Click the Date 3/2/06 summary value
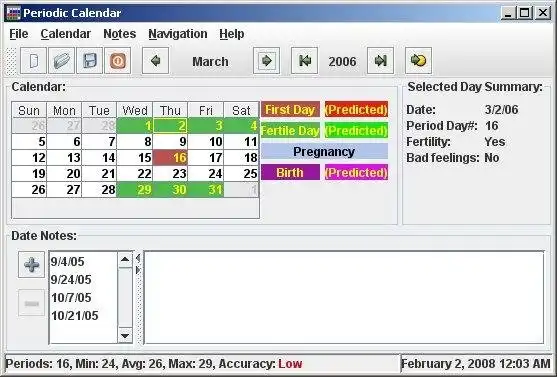 click(x=501, y=110)
